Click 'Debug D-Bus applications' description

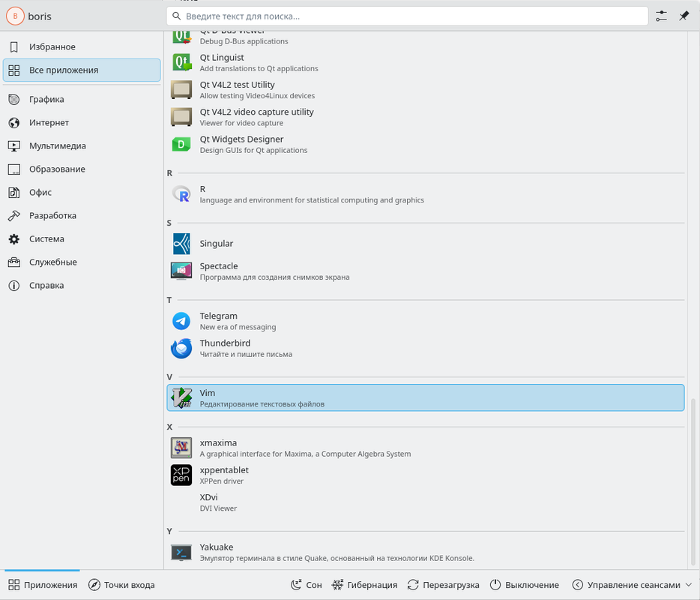244,41
